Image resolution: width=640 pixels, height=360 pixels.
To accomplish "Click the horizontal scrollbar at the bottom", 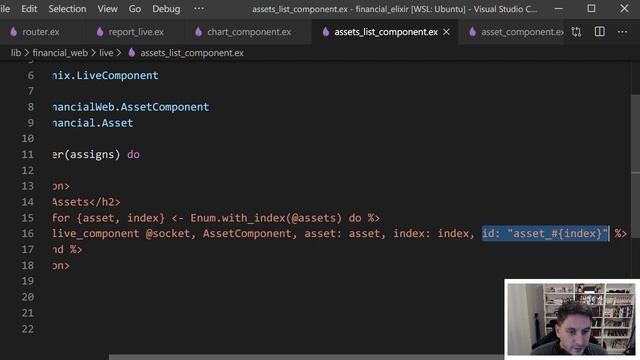I will point(306,357).
